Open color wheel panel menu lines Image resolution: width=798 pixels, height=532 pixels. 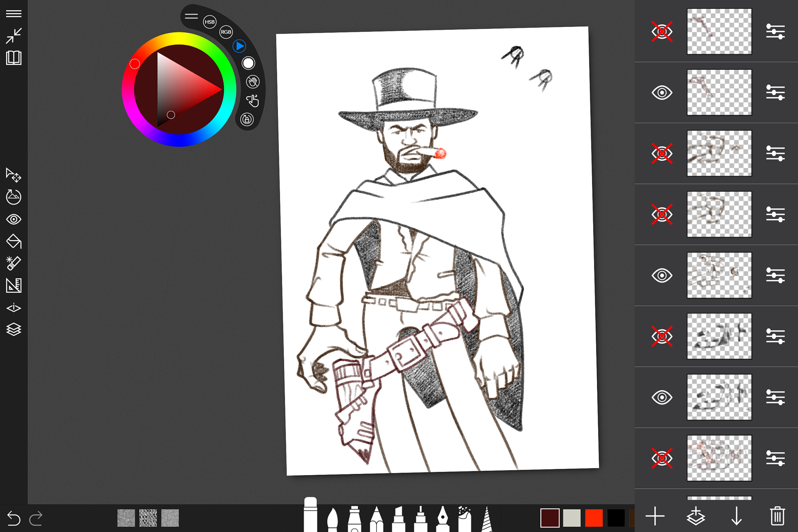click(x=191, y=16)
